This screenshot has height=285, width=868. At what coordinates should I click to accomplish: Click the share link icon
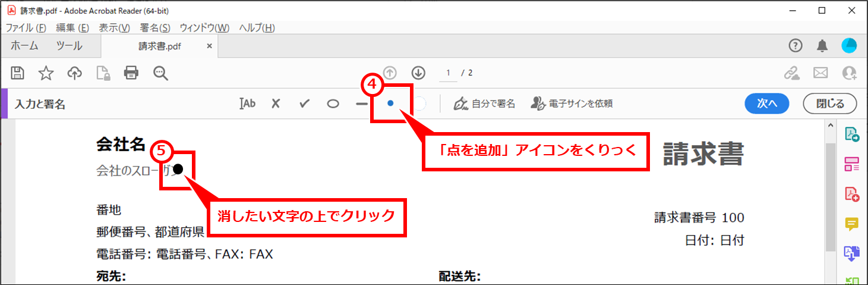click(791, 73)
